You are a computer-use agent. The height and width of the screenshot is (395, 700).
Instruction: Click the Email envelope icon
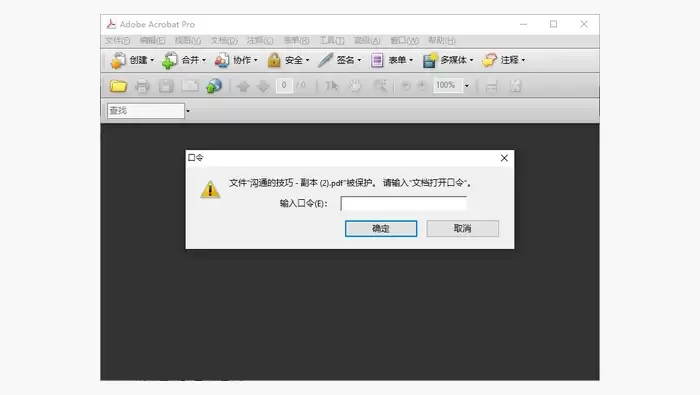tap(190, 86)
